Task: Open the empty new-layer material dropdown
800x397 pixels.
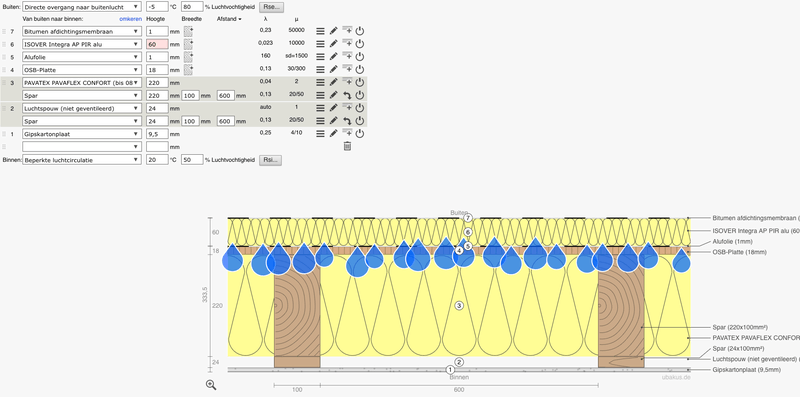Action: coord(82,146)
